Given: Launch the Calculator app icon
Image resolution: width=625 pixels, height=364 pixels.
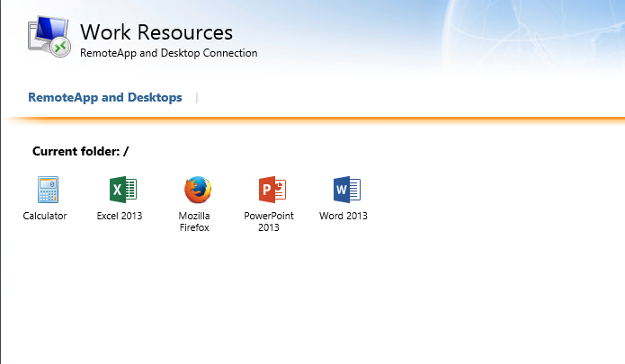Looking at the screenshot, I should tap(46, 190).
